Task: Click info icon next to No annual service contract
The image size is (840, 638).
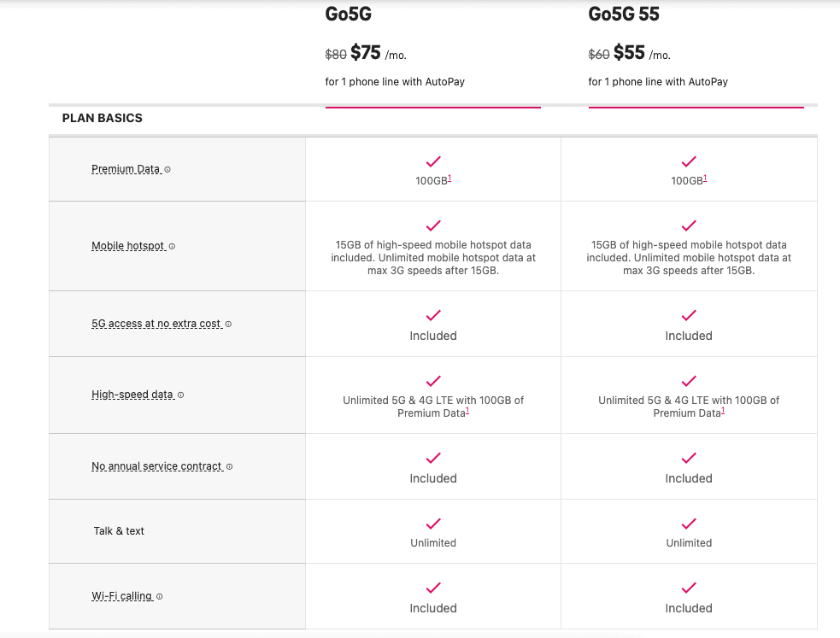Action: 230,467
